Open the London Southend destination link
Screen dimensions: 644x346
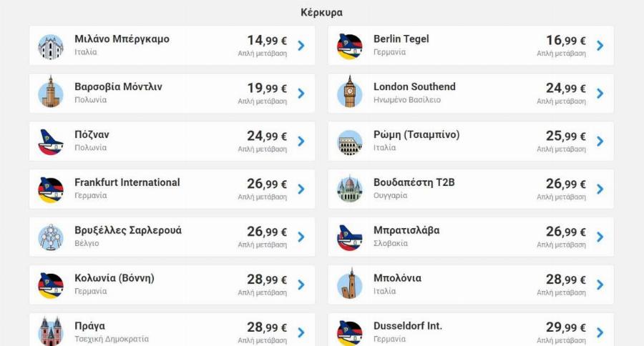click(x=414, y=87)
